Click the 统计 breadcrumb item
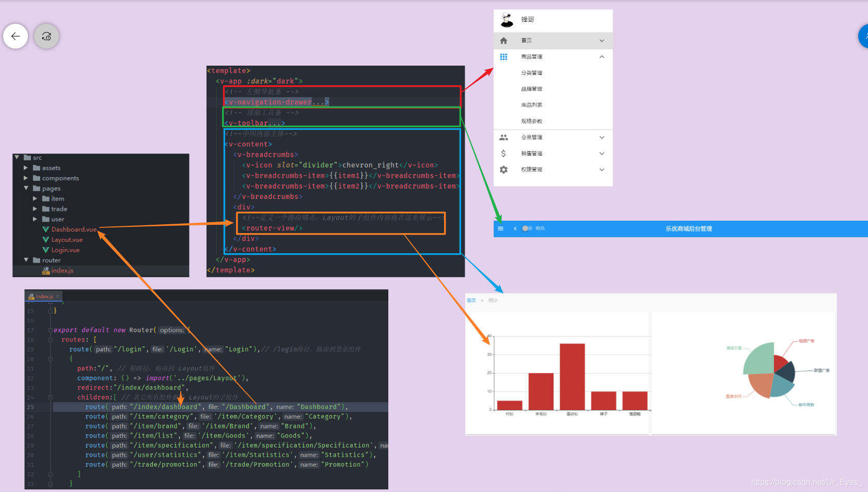Viewport: 868px width, 492px height. [x=493, y=300]
